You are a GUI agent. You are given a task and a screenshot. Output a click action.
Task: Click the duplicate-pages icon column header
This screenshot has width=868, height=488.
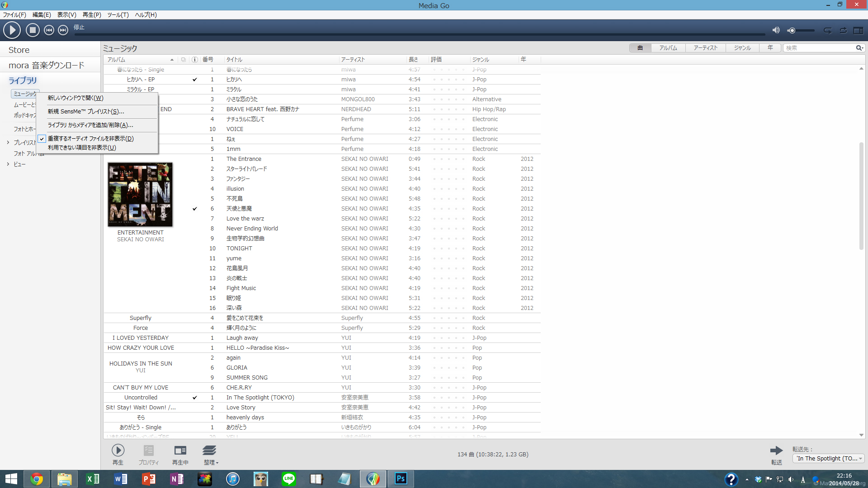click(x=183, y=60)
